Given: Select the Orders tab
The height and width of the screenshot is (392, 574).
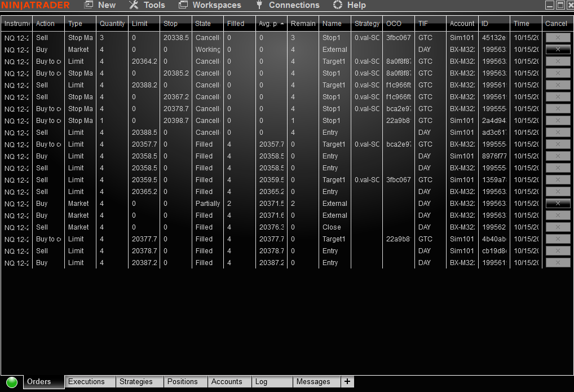Looking at the screenshot, I should click(x=43, y=382).
